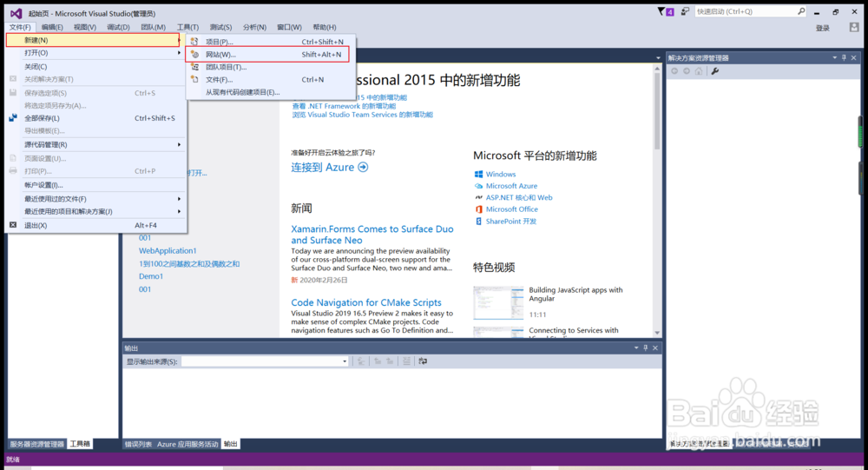868x470 pixels.
Task: Select 从现有代码创建项目(E)...
Action: 270,93
